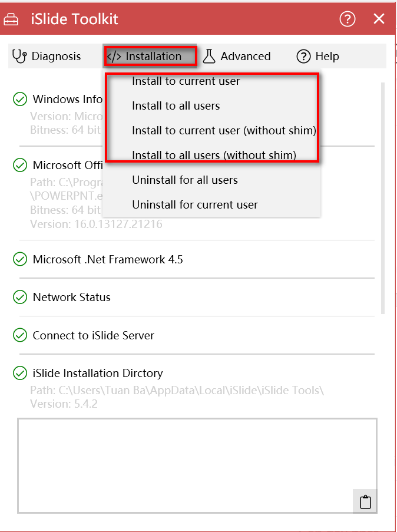397x532 pixels.
Task: Click the flask Advanced icon
Action: click(x=209, y=57)
